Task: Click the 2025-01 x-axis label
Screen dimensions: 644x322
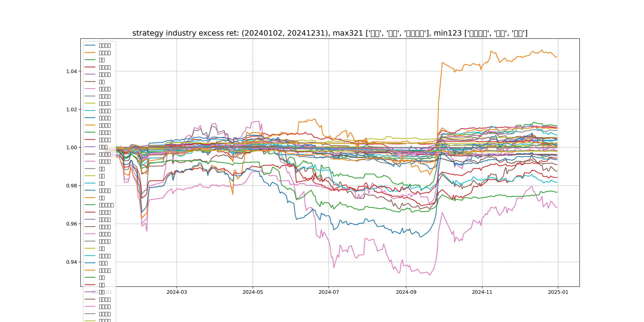Action: pos(558,292)
